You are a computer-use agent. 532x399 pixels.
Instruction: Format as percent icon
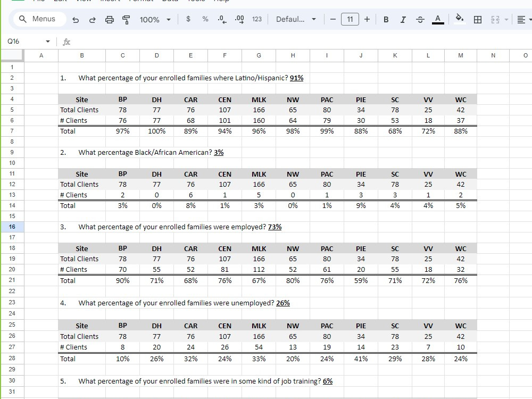point(205,19)
